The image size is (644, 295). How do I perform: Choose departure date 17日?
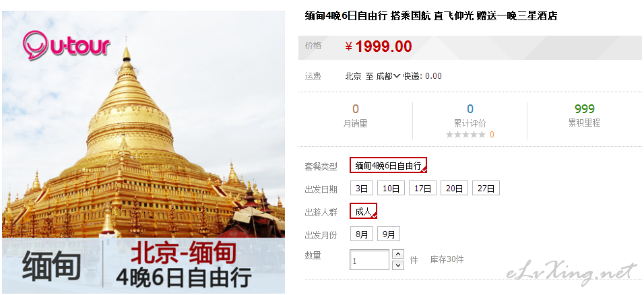pyautogui.click(x=422, y=189)
